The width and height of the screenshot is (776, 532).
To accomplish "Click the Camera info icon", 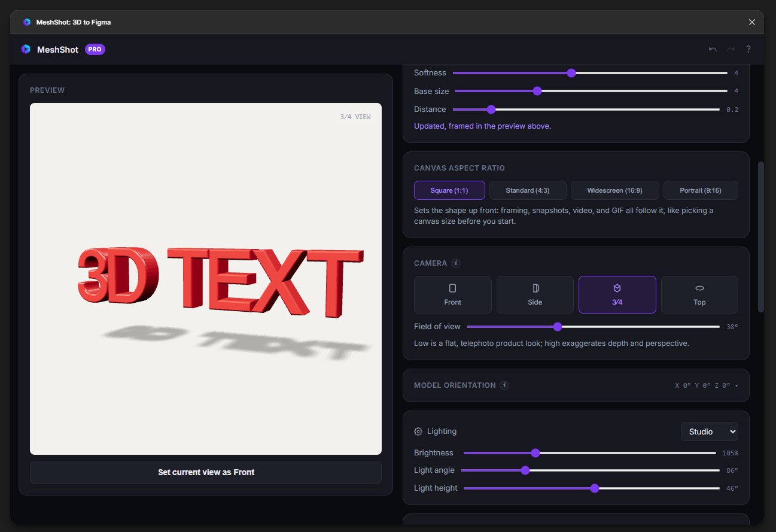I will (456, 263).
